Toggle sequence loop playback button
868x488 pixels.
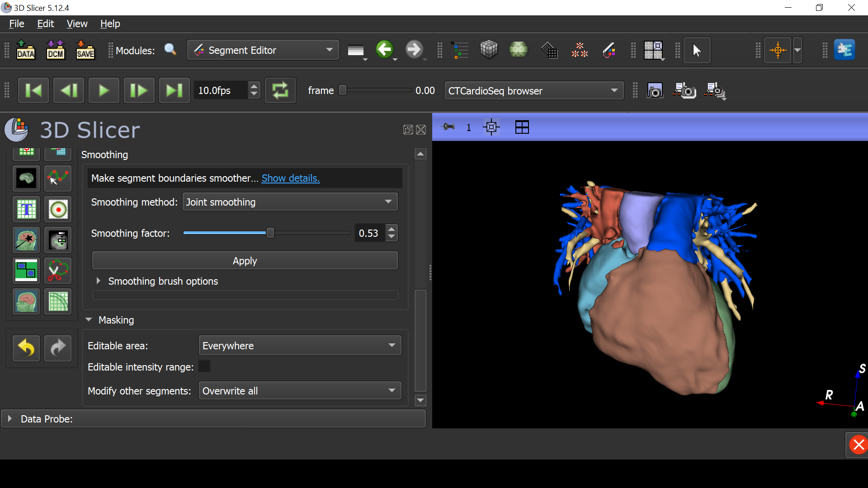click(x=280, y=90)
